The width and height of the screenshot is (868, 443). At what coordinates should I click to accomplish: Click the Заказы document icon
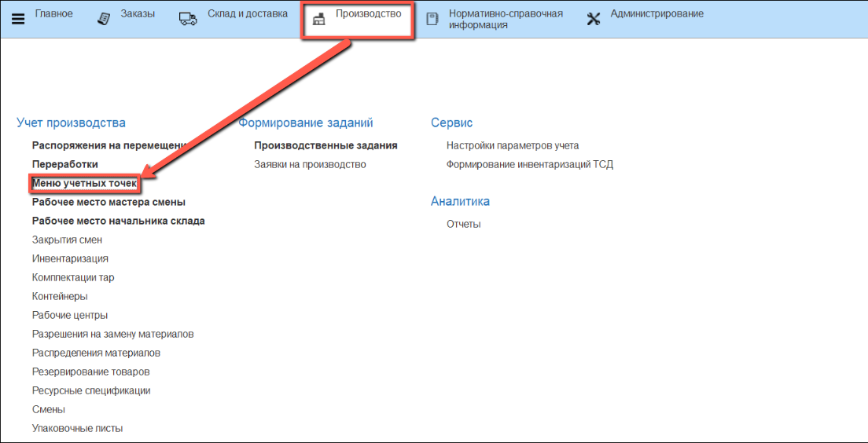click(104, 19)
